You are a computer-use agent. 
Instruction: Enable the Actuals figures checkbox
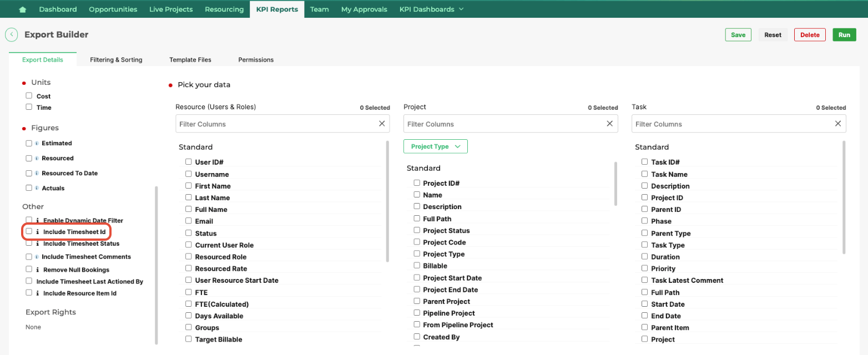click(x=29, y=188)
